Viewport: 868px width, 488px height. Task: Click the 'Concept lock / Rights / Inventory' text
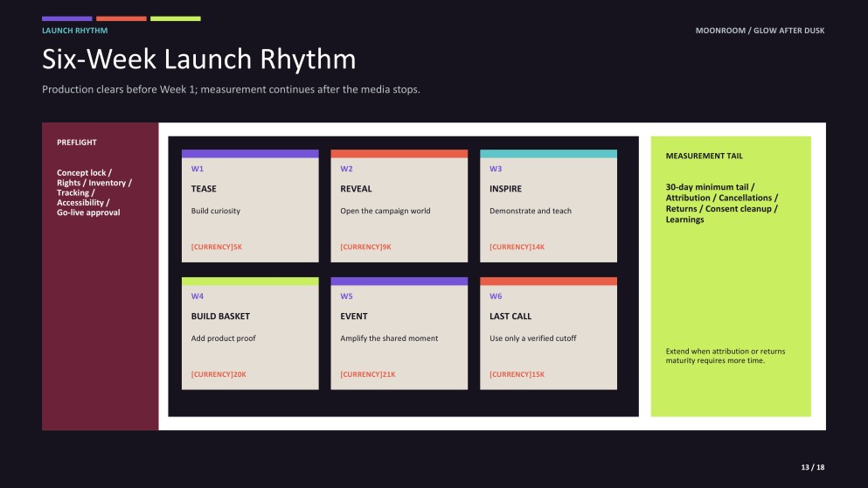94,192
